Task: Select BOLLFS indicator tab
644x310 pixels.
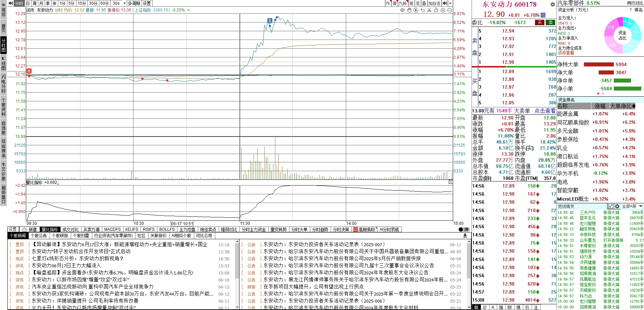Action: tap(167, 229)
